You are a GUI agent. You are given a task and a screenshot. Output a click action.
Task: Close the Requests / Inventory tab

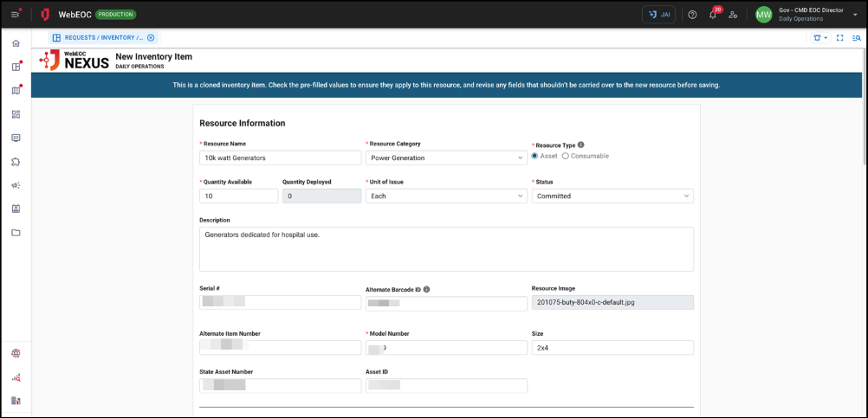click(x=151, y=38)
